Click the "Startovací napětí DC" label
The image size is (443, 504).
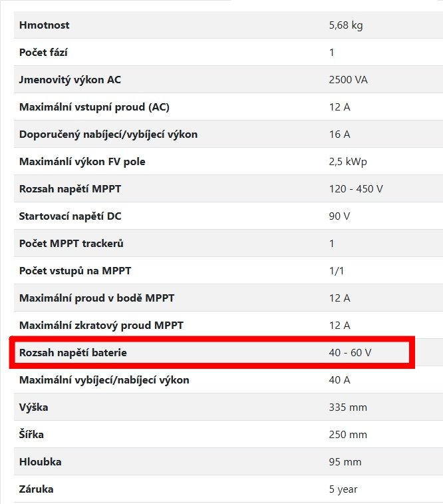(x=71, y=216)
